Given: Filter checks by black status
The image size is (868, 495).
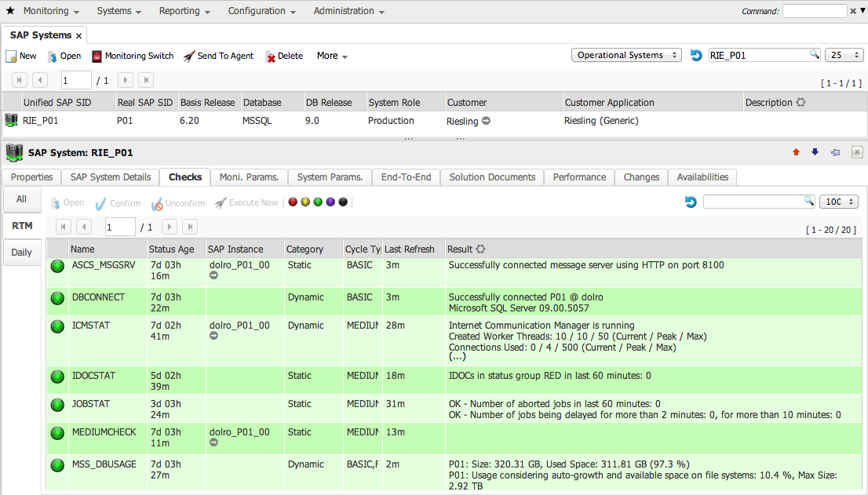Looking at the screenshot, I should tap(343, 202).
